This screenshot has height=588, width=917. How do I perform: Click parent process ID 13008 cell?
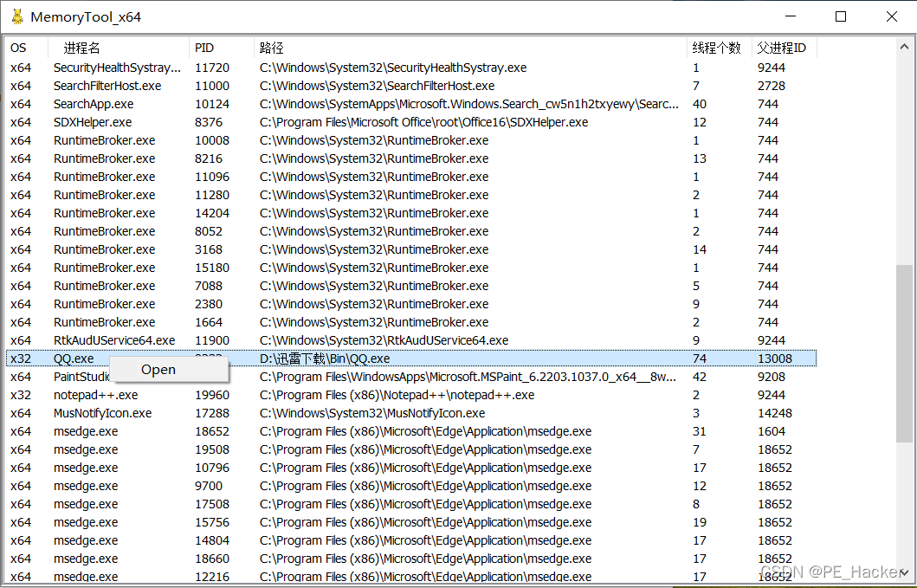[775, 358]
